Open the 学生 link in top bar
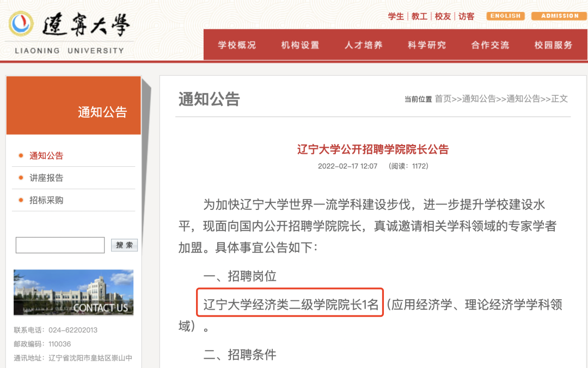Image resolution: width=588 pixels, height=368 pixels. pos(396,16)
